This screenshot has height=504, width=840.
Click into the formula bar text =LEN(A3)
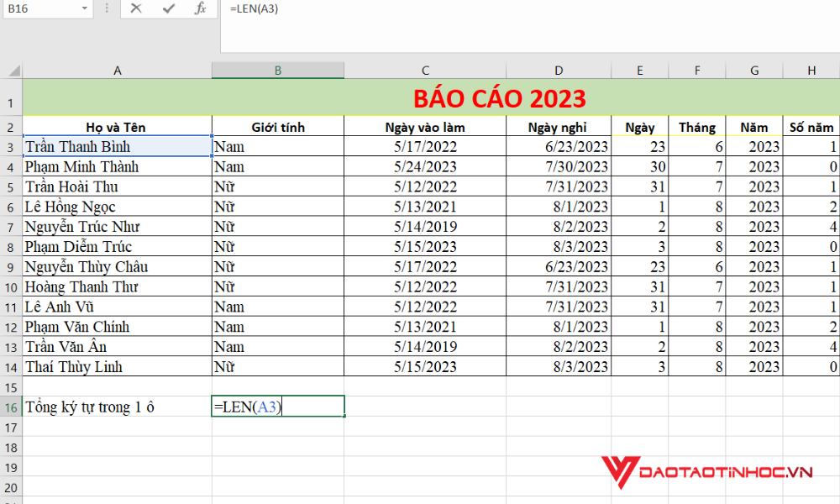click(254, 8)
